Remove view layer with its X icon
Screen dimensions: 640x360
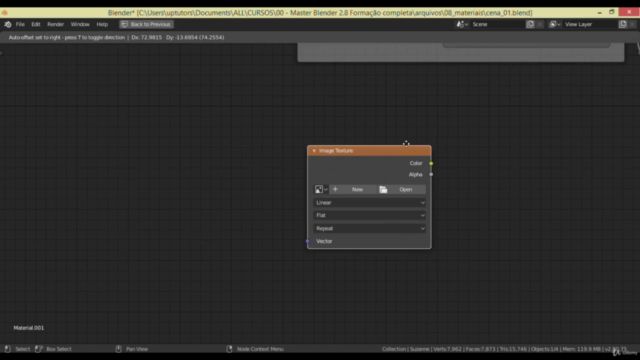632,24
